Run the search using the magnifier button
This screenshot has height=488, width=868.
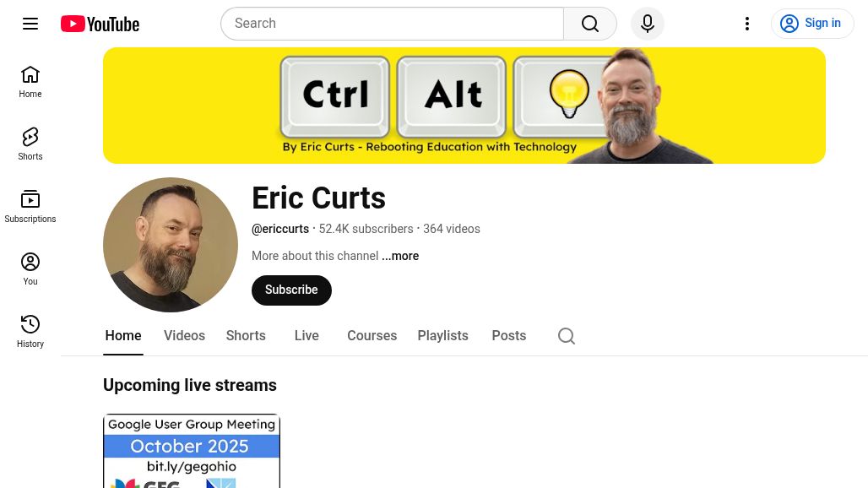[590, 23]
